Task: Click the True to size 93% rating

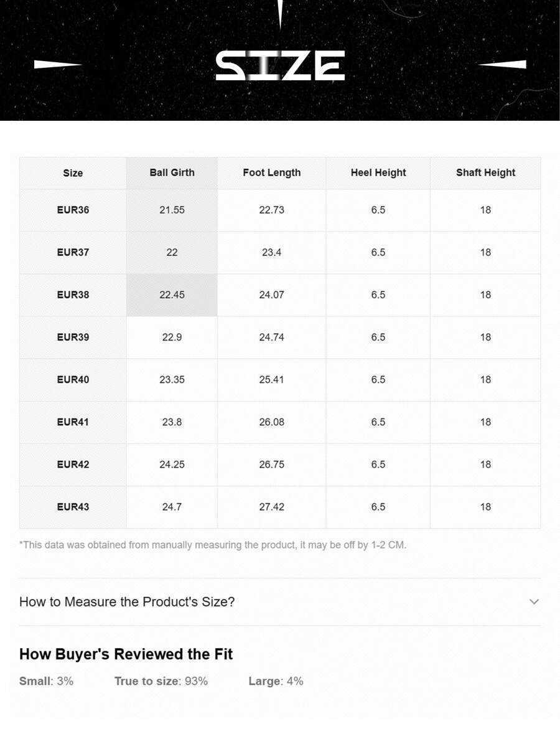Action: pyautogui.click(x=161, y=681)
